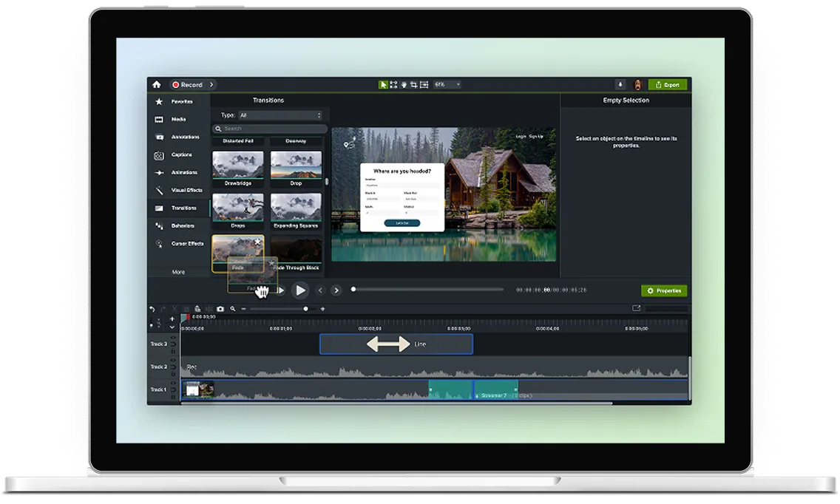Click the timeline playhead marker at start
The width and height of the screenshot is (840, 504).
point(186,318)
